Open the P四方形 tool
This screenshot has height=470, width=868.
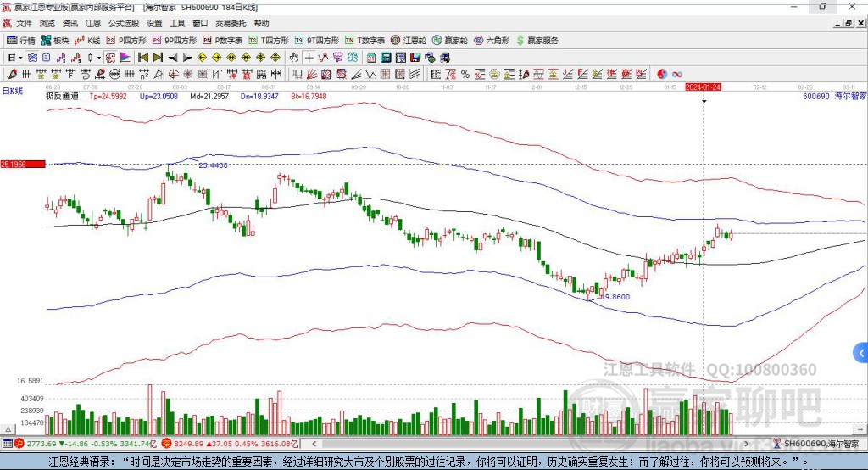126,41
